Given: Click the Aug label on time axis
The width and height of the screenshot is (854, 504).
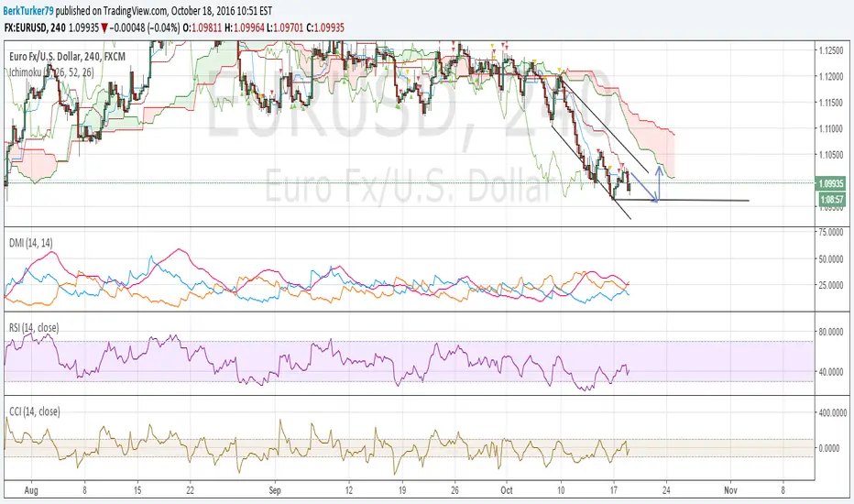Looking at the screenshot, I should click(x=31, y=490).
